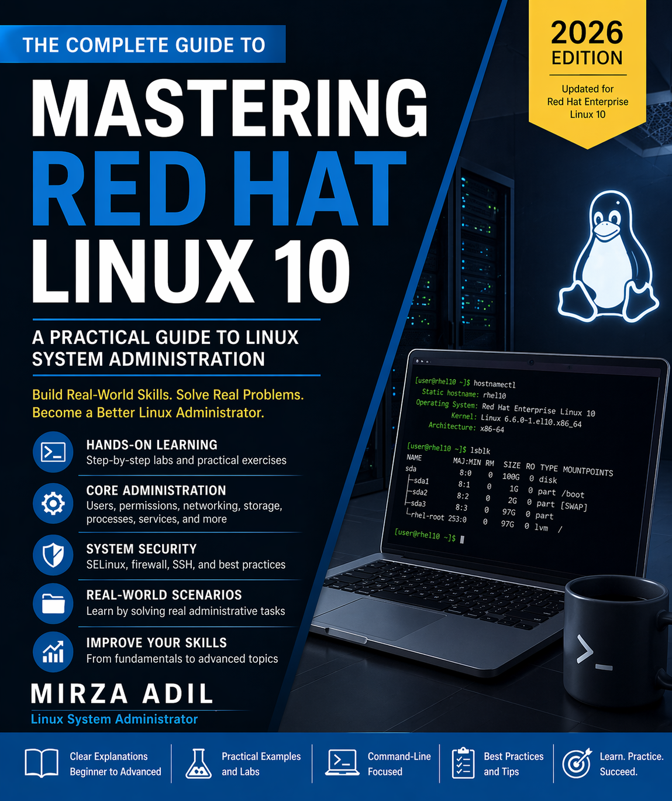This screenshot has width=672, height=801.
Task: Click the growth chart icon beside Improve Your Skills
Action: tap(53, 651)
